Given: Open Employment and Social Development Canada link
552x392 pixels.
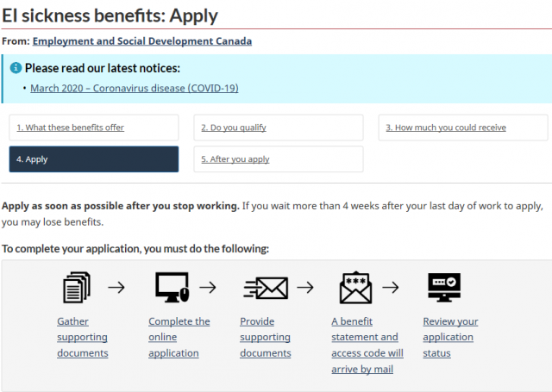Looking at the screenshot, I should [x=142, y=41].
